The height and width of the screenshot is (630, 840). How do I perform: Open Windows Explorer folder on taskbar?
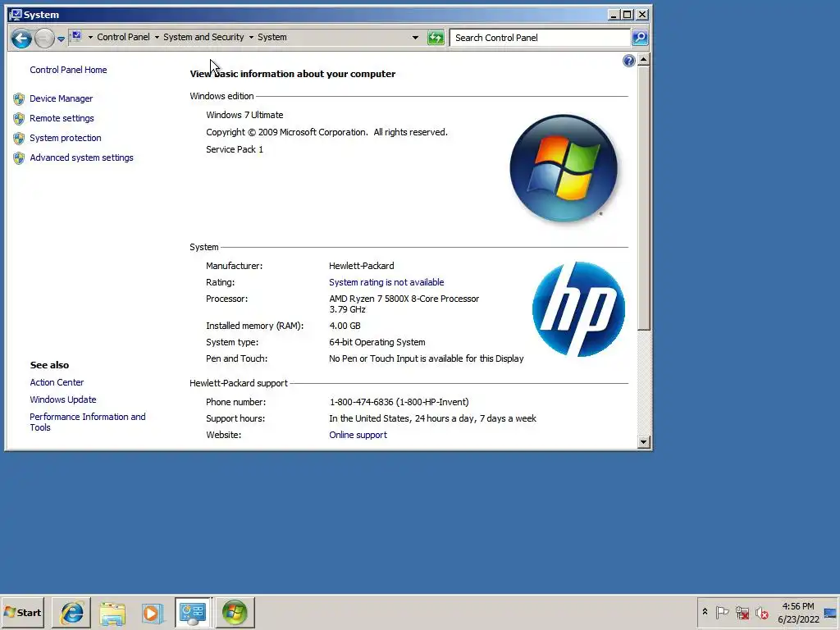[x=112, y=613]
